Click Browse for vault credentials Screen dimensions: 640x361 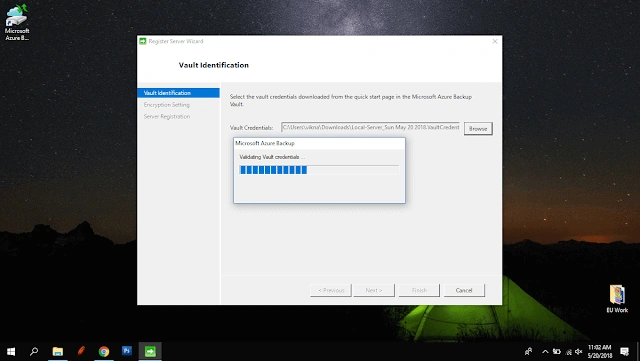coord(478,129)
